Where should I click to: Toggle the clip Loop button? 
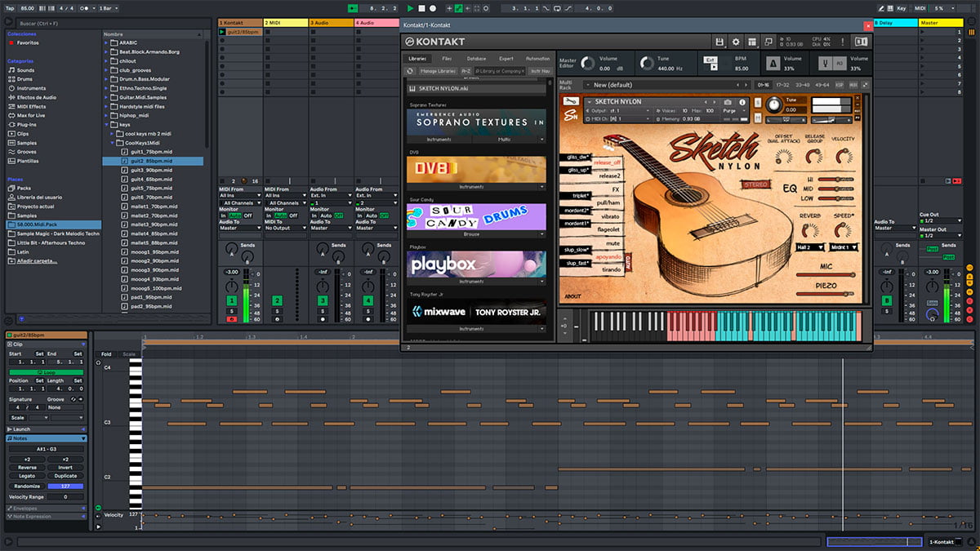47,372
